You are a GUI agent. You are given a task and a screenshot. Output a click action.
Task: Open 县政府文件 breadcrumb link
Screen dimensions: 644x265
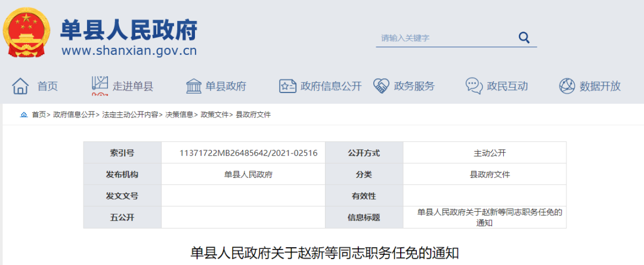coord(253,115)
